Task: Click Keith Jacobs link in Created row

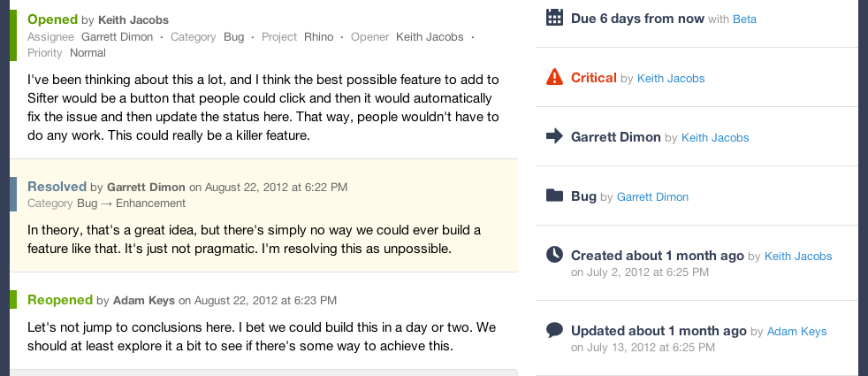Action: click(x=798, y=257)
